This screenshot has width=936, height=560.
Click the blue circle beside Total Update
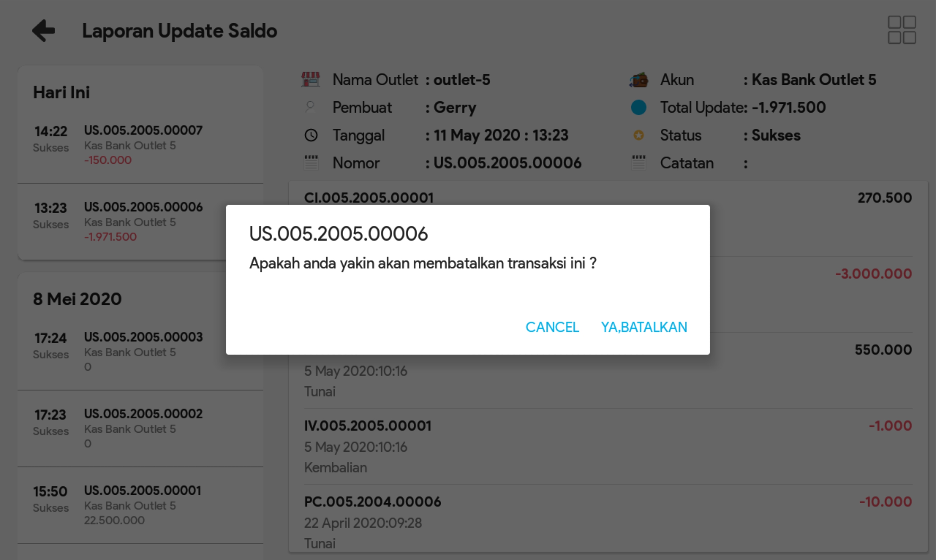[x=638, y=107]
